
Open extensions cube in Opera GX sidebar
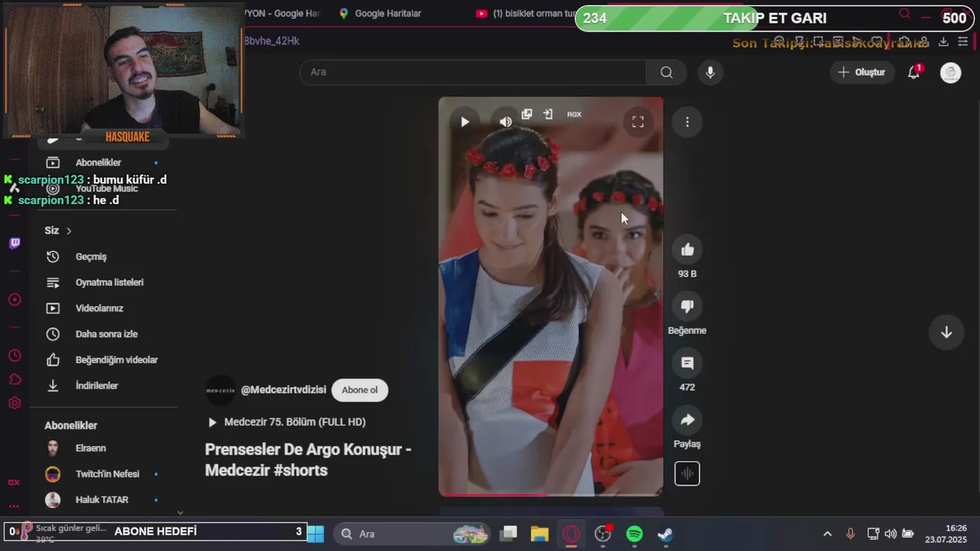coord(15,380)
